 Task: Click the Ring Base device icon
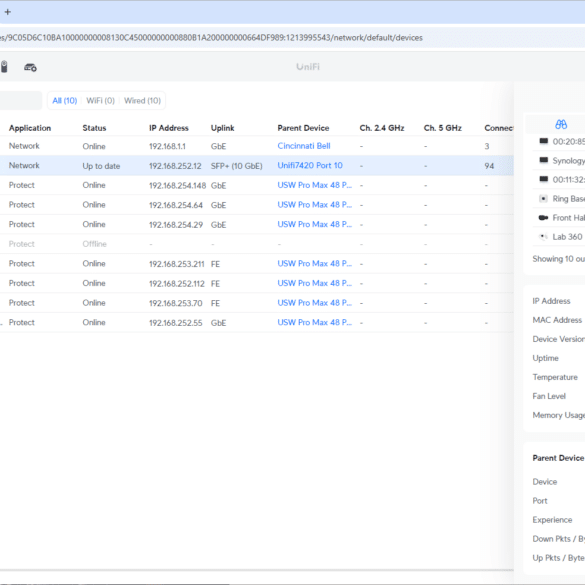click(x=544, y=198)
